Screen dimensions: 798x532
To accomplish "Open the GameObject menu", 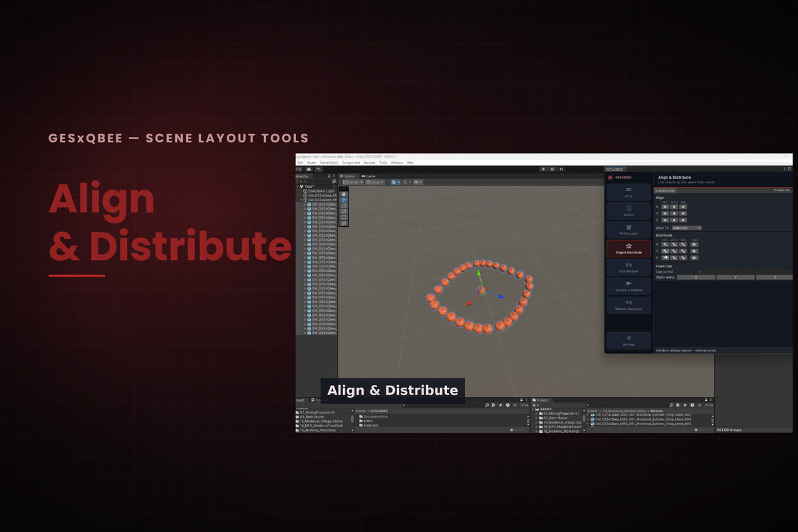I will pos(329,163).
